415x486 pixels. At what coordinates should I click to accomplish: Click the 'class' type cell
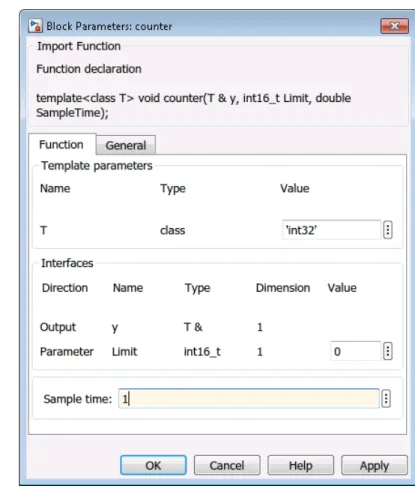point(172,230)
